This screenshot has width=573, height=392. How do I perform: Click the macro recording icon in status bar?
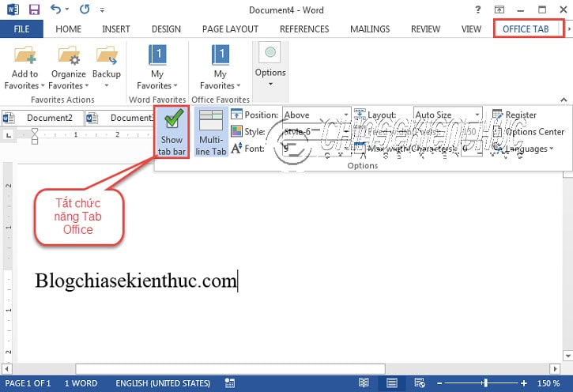[x=229, y=383]
